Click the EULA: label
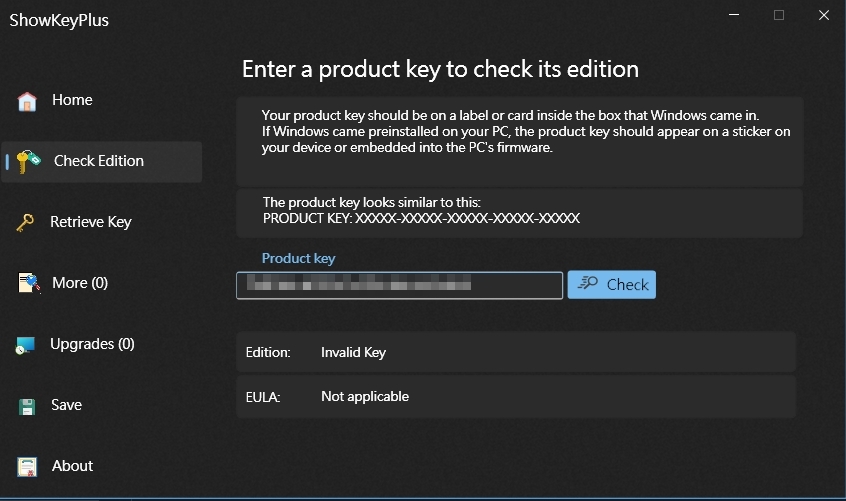Image resolution: width=846 pixels, height=501 pixels. [x=263, y=397]
